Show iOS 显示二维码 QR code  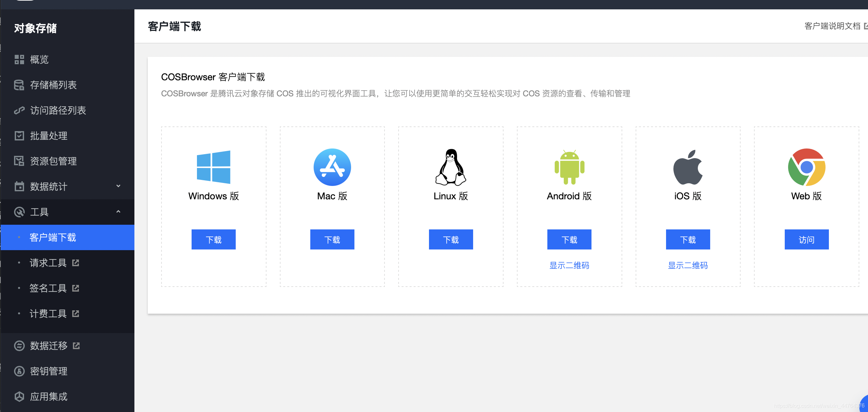point(688,266)
